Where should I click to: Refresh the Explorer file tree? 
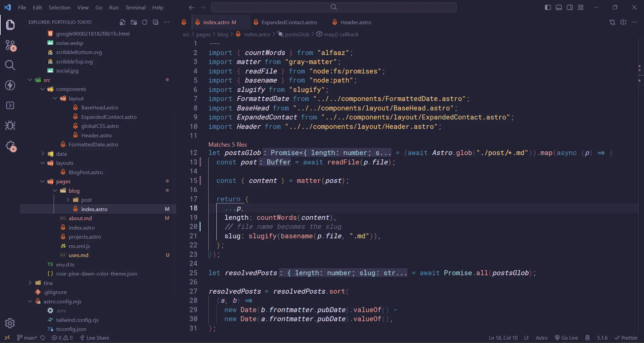(145, 22)
